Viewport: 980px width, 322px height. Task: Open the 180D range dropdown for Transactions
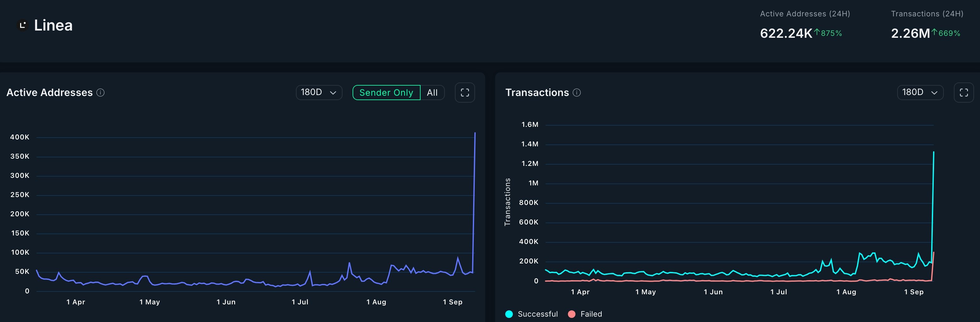[x=920, y=92]
